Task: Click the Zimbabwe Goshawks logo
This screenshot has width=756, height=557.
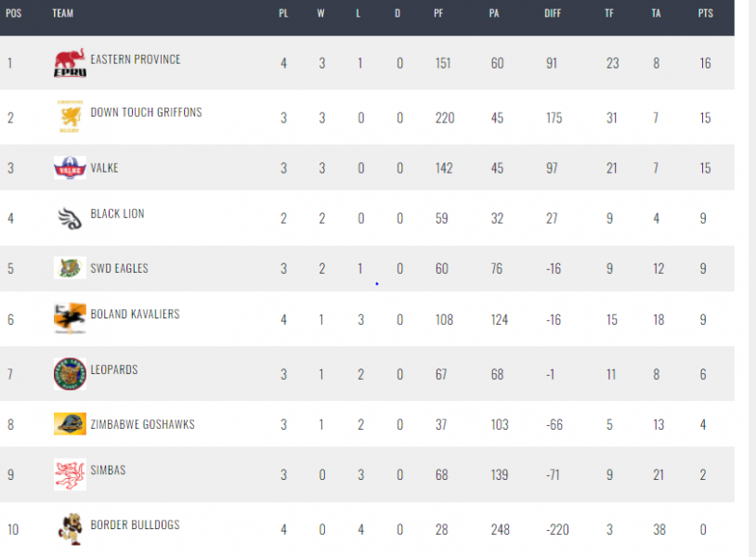Action: pos(70,424)
